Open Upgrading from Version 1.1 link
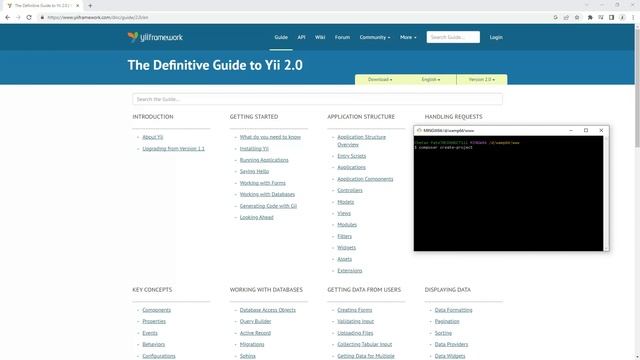This screenshot has height=360, width=640. [173, 149]
